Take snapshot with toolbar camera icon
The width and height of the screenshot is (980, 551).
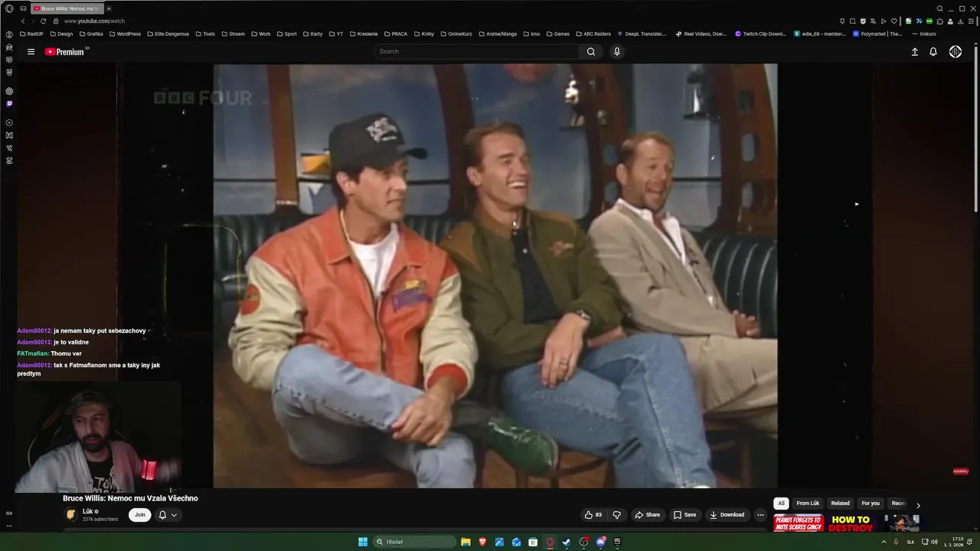pos(852,21)
